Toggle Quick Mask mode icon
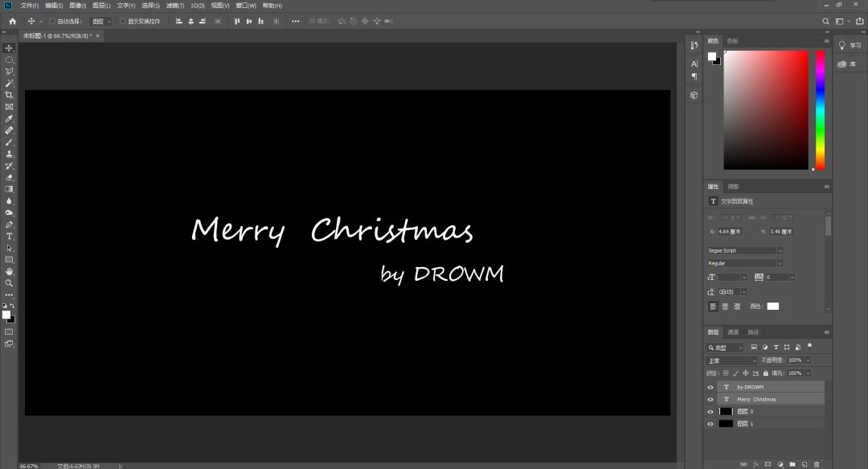The image size is (868, 469). [9, 331]
